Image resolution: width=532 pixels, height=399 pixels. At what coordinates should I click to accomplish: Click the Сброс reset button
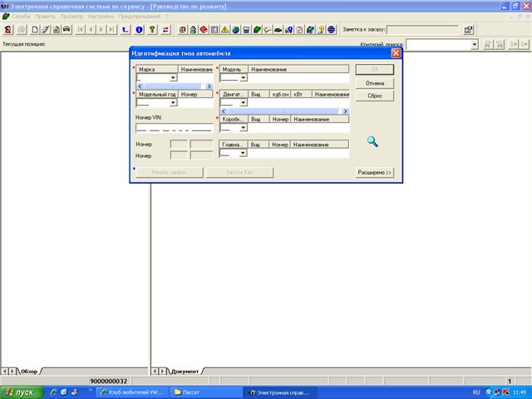coord(375,96)
